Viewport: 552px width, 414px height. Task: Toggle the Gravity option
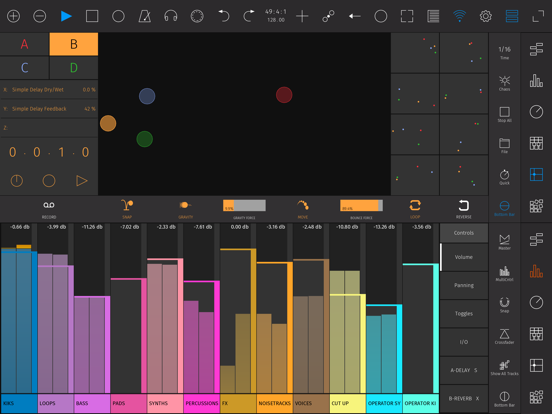coord(186,209)
